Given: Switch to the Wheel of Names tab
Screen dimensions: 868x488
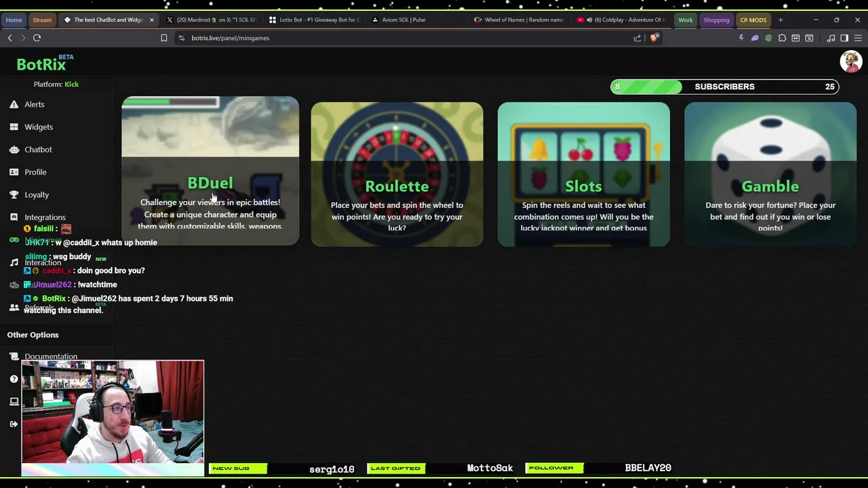Looking at the screenshot, I should tap(519, 20).
